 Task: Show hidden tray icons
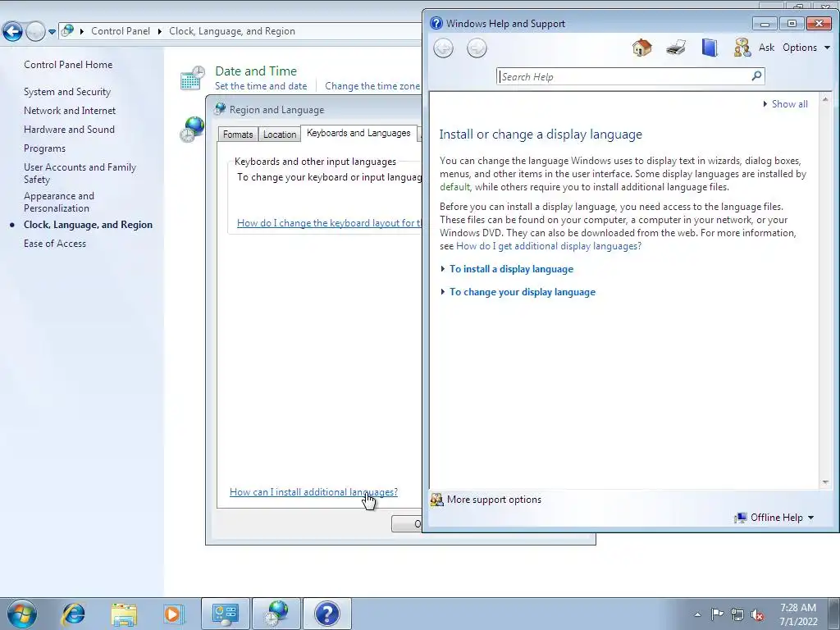coord(697,614)
